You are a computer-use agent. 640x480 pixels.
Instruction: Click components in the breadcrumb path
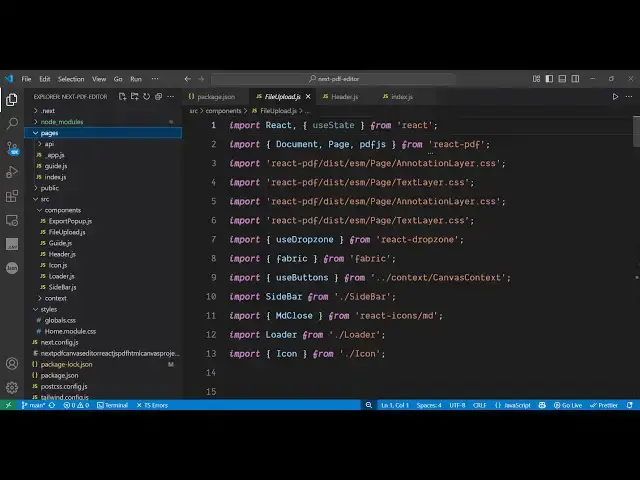point(223,111)
